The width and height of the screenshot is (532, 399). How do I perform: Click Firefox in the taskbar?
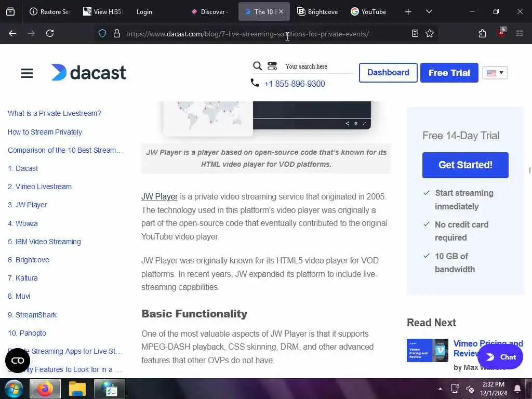(x=45, y=389)
